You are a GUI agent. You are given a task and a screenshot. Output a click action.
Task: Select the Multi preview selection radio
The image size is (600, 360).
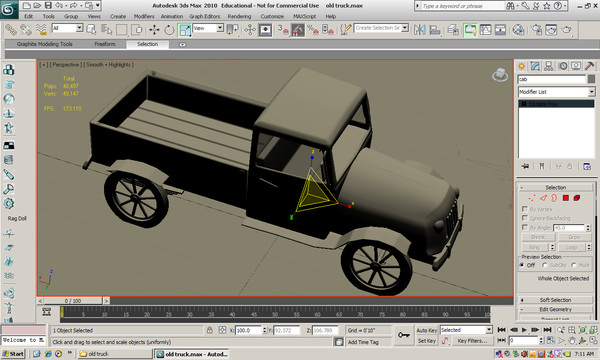[x=573, y=265]
